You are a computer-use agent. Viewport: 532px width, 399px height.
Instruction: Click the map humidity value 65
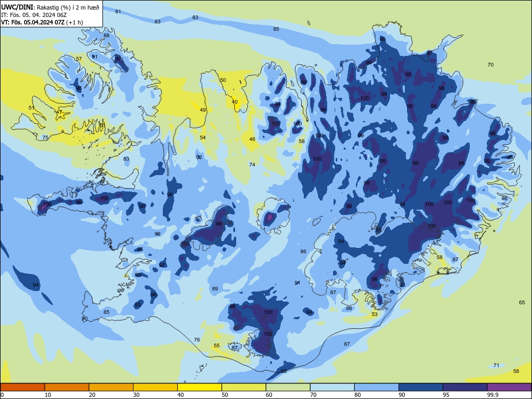pos(522,303)
